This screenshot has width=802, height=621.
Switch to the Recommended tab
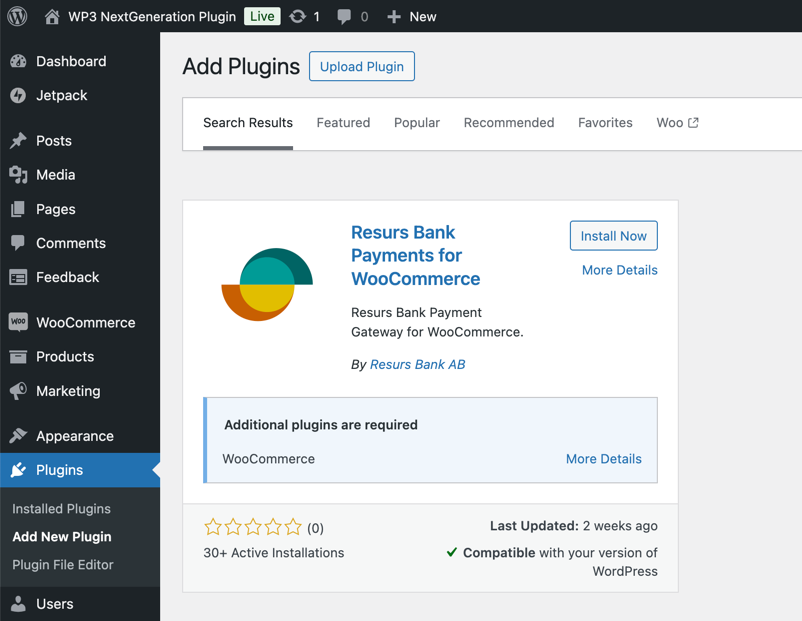click(x=509, y=123)
